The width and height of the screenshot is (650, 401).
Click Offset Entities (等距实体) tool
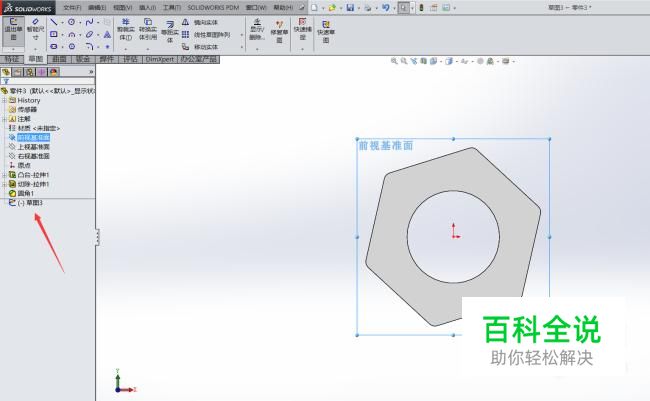170,32
